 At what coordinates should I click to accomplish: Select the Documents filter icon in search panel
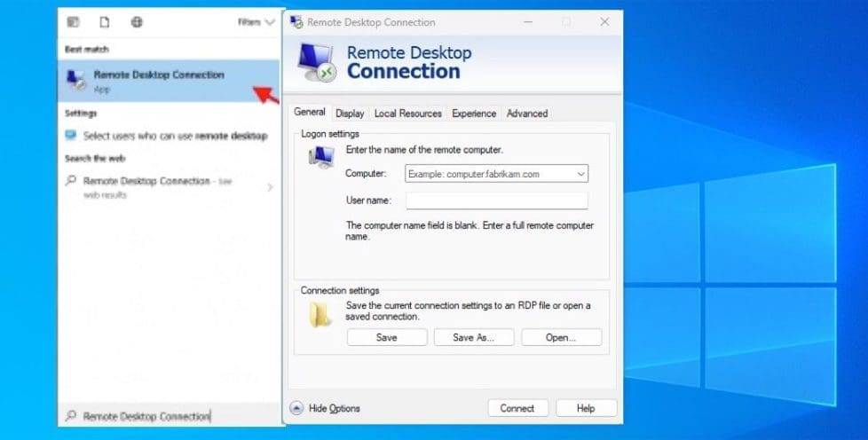click(105, 22)
